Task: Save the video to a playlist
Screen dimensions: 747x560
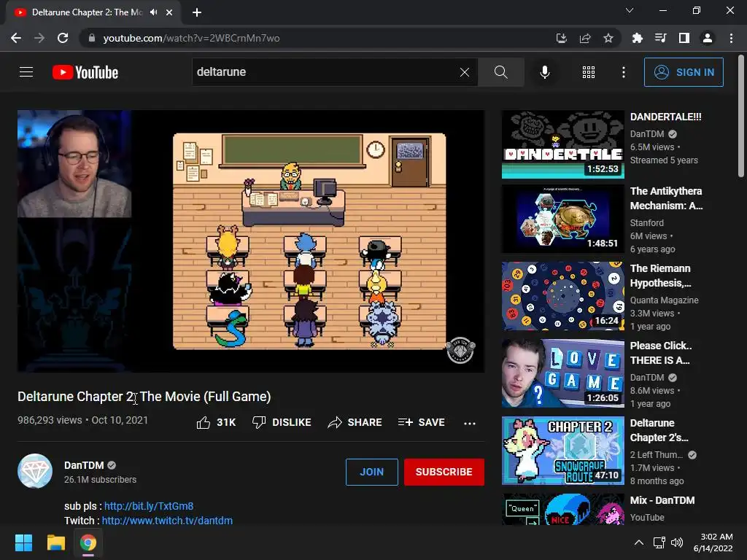Action: pos(421,422)
